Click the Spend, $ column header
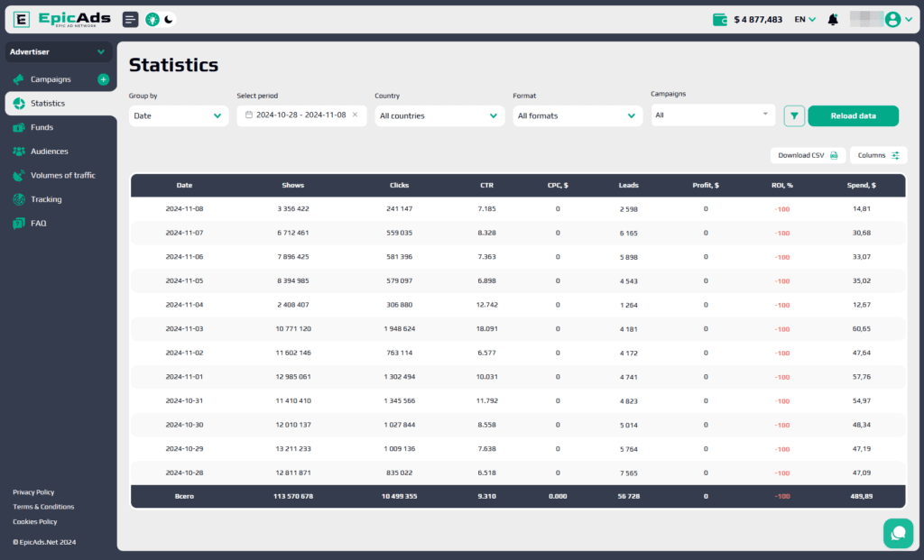 point(862,186)
